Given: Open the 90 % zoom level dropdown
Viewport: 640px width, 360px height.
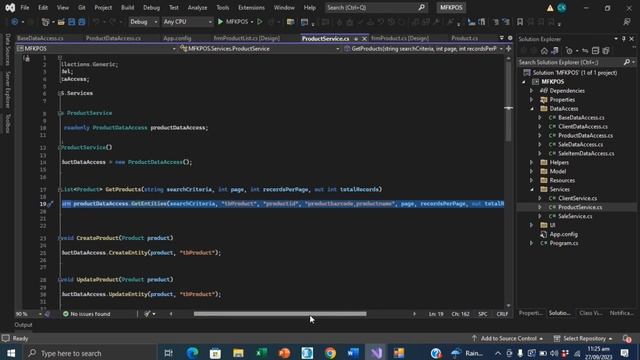Looking at the screenshot, I should click(x=29, y=314).
